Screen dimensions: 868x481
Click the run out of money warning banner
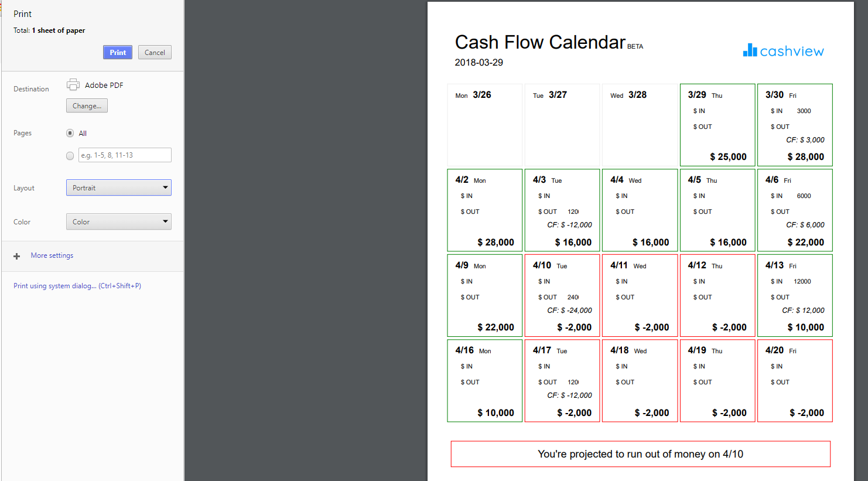pyautogui.click(x=640, y=454)
